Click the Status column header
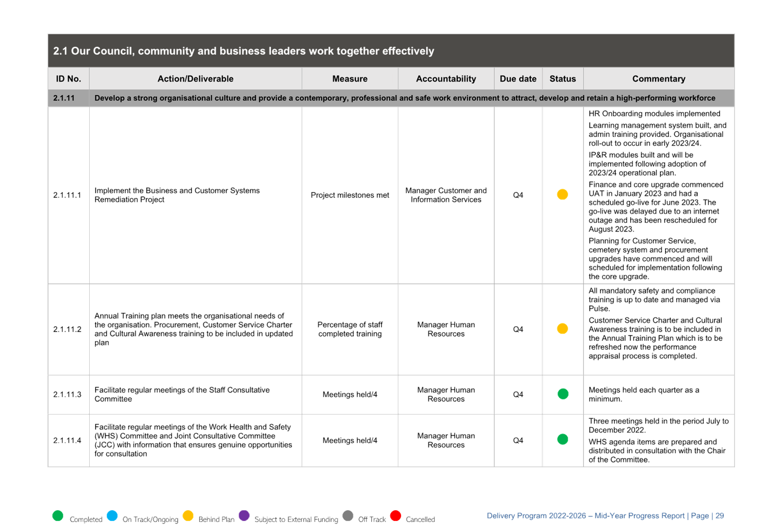The image size is (771, 532). coord(562,79)
